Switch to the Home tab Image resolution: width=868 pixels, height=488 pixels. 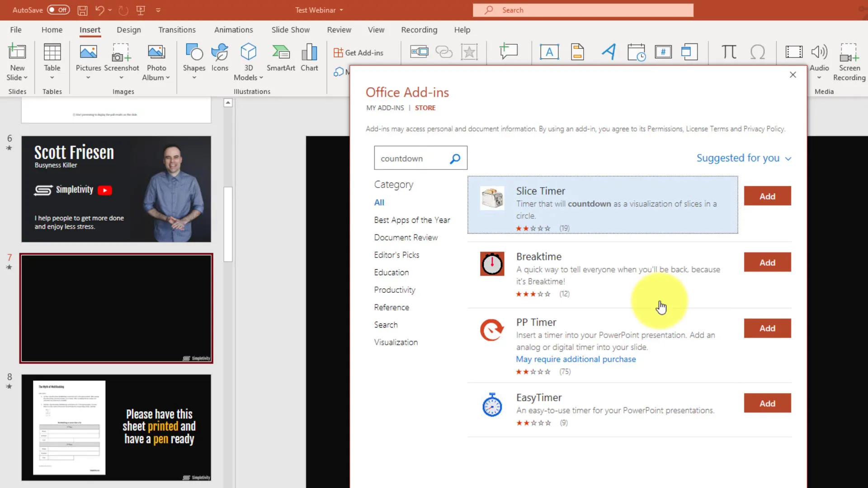[52, 30]
